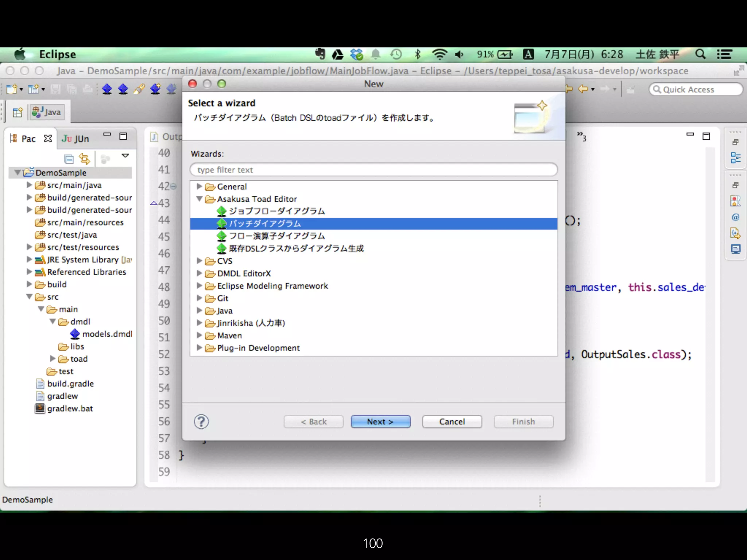Expand the toad folder in tree
This screenshot has width=747, height=560.
point(53,359)
